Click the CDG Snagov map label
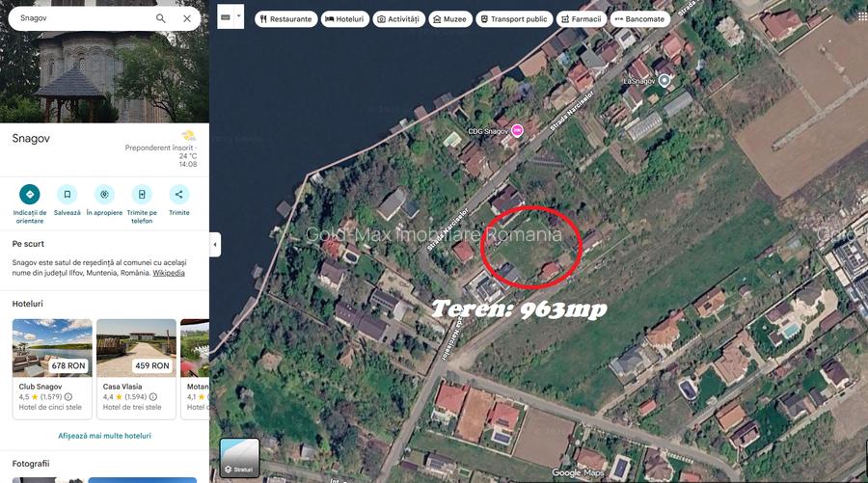Screen dimensions: 868x483 click(488, 131)
